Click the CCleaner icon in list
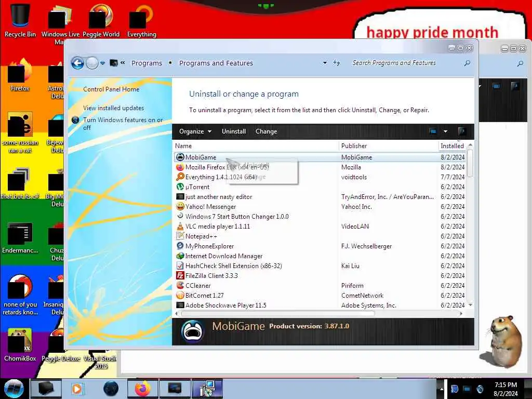Screen dimensions: 532x399 180,285
